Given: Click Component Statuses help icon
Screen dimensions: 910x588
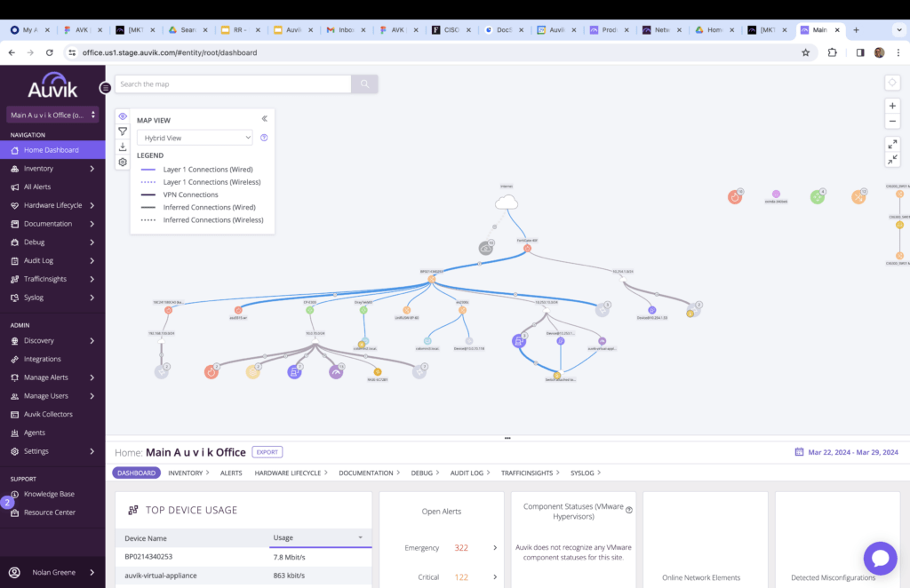Looking at the screenshot, I should (629, 511).
